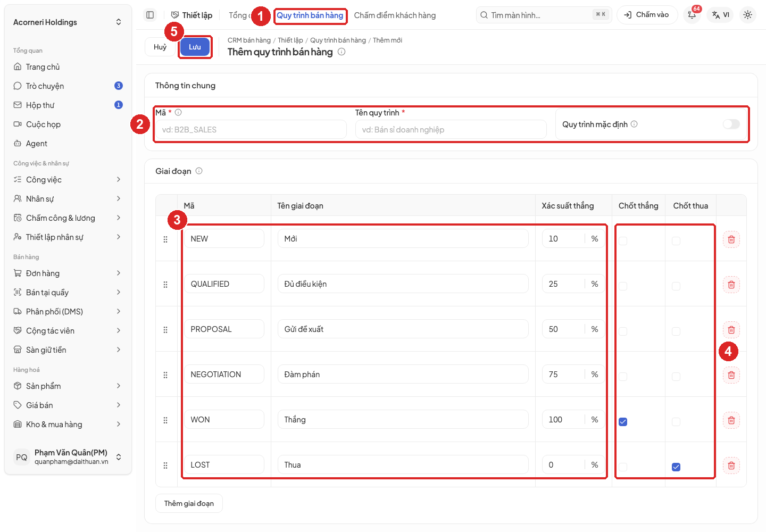Screen dimensions: 766x532
Task: Delete the NEW stage row
Action: point(731,239)
